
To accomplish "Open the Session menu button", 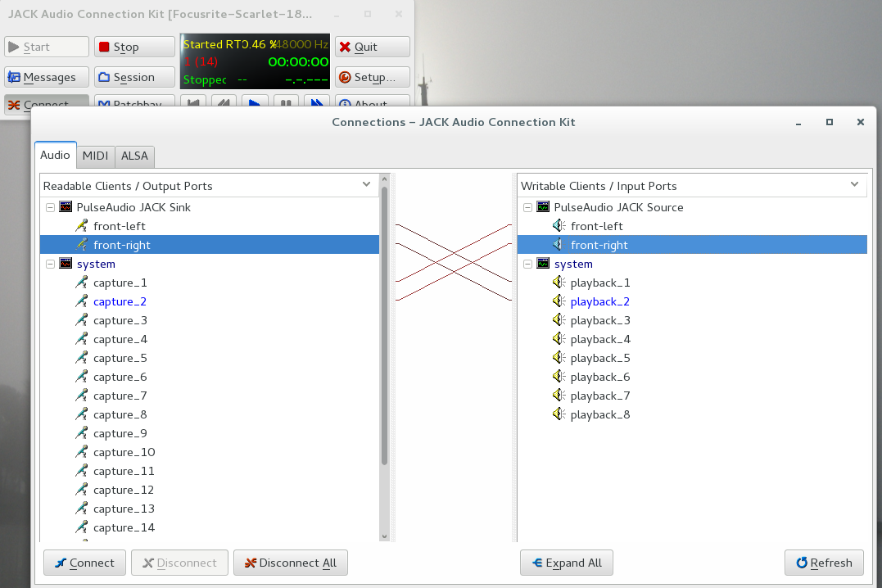I will click(134, 77).
